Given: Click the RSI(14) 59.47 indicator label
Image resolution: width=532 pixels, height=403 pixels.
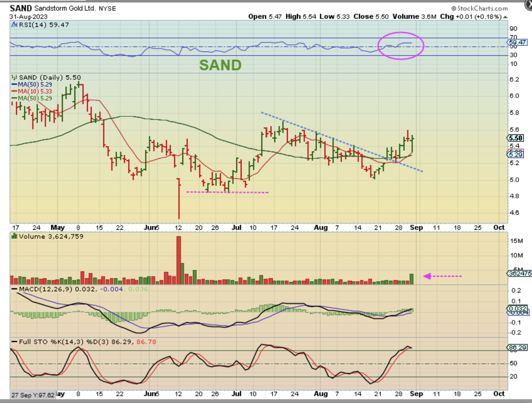Looking at the screenshot, I should click(x=44, y=25).
